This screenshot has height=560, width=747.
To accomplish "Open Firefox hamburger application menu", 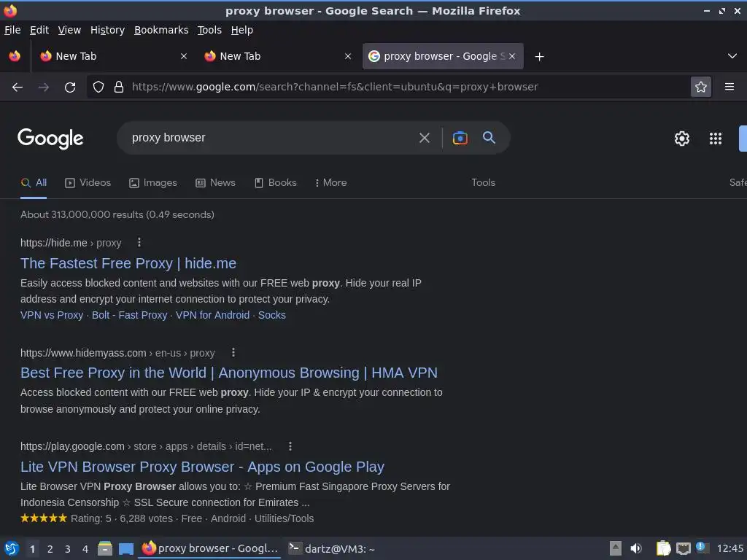I will pyautogui.click(x=729, y=87).
